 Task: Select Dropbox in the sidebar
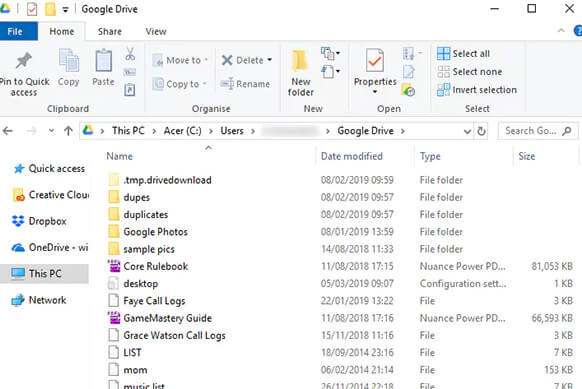click(x=39, y=221)
